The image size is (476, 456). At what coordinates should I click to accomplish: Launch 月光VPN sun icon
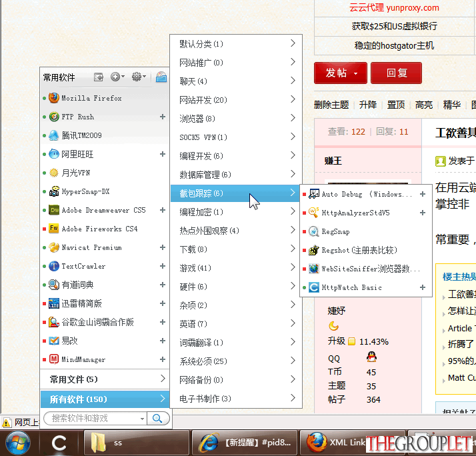[x=54, y=173]
